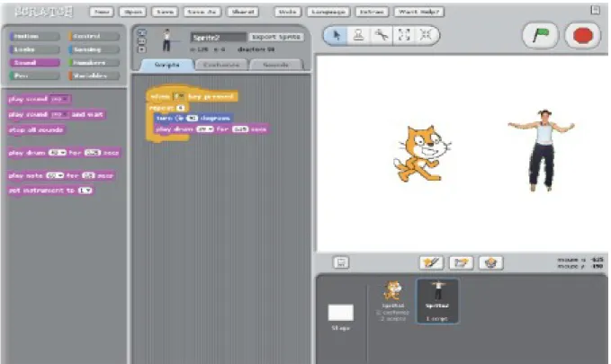Click the export sprite button
The height and width of the screenshot is (364, 611).
pyautogui.click(x=276, y=37)
